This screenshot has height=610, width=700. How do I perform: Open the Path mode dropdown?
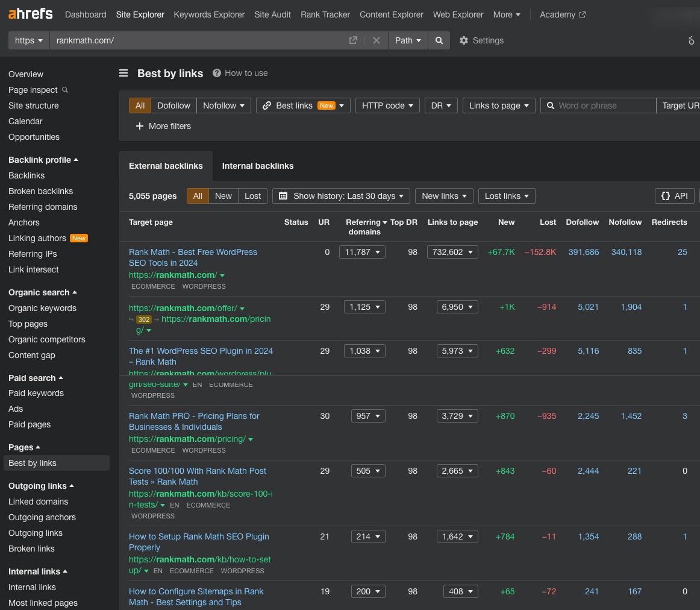pos(408,40)
